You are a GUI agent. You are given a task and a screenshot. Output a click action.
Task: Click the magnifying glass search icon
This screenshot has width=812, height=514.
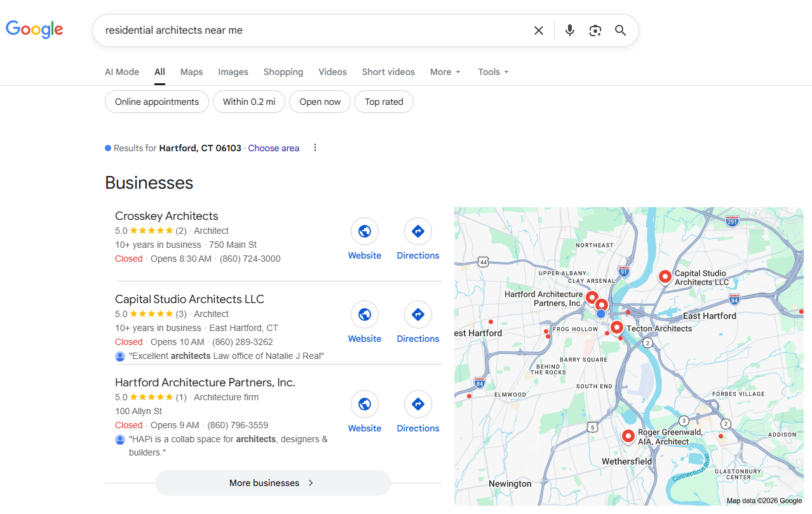coord(620,30)
